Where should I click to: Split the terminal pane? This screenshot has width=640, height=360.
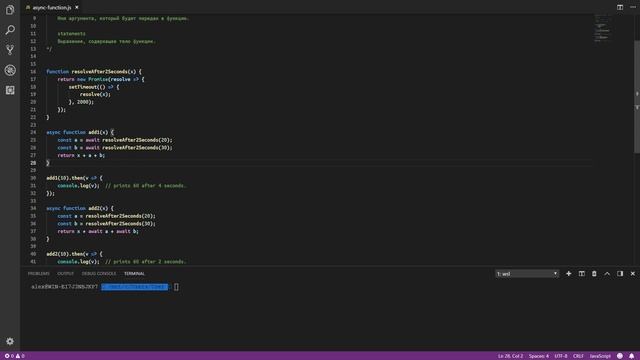click(582, 273)
